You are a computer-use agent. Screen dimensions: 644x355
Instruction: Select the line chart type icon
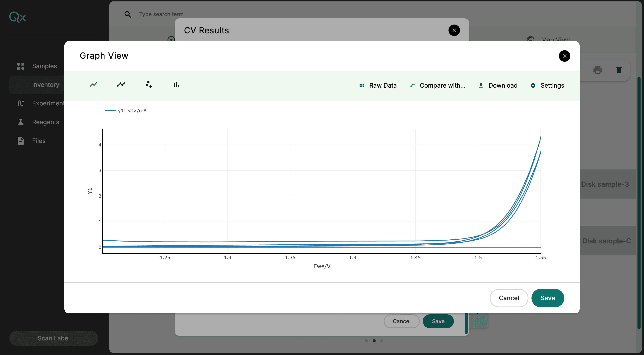coord(94,85)
